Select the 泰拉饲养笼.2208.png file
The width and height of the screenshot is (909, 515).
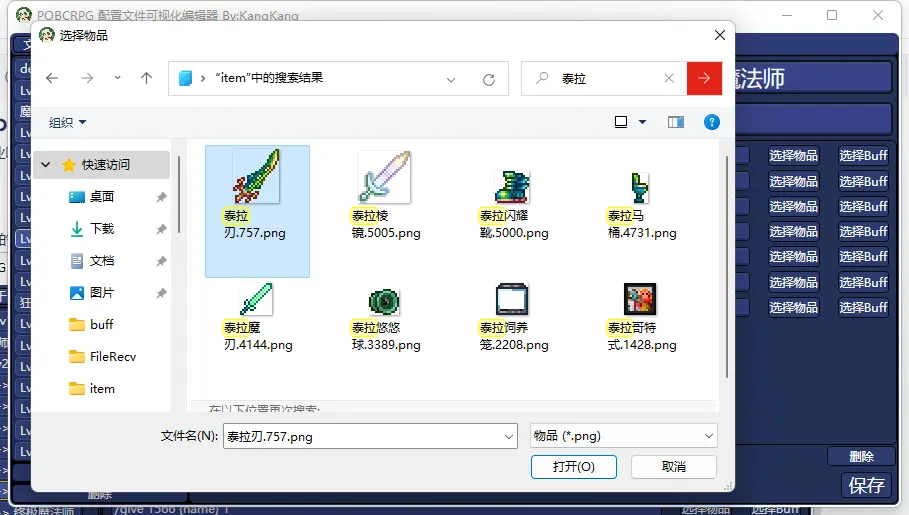click(513, 318)
